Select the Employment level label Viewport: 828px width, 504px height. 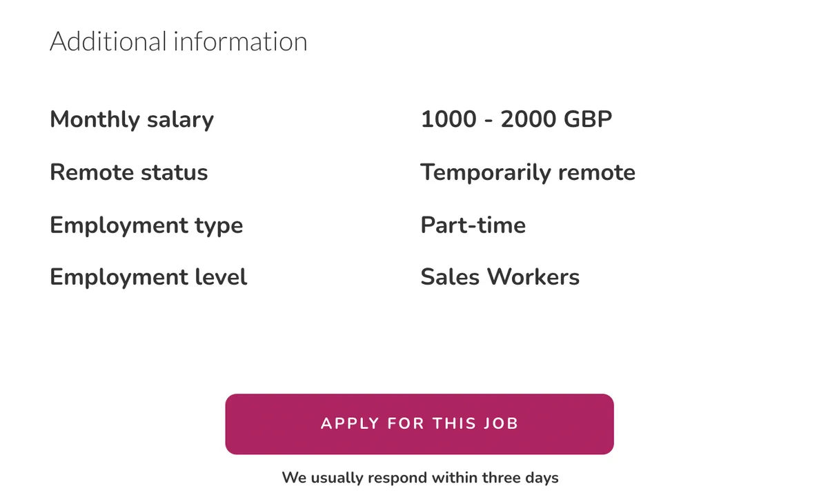(148, 277)
